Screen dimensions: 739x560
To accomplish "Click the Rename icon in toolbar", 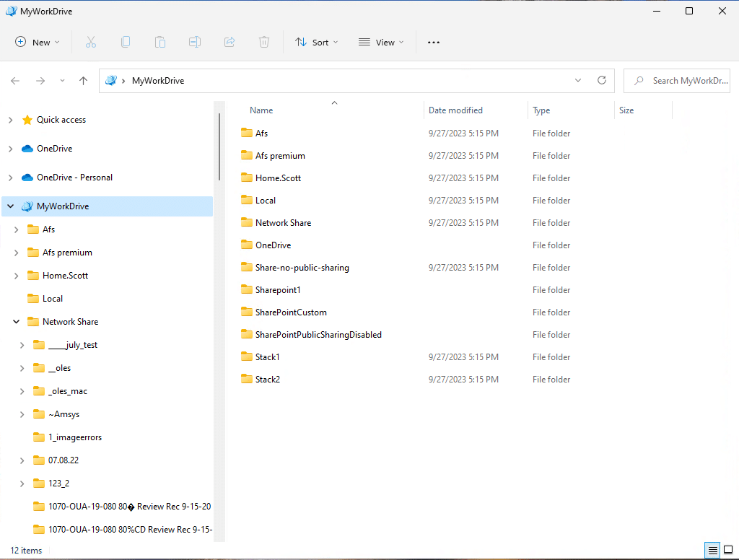I will point(195,43).
